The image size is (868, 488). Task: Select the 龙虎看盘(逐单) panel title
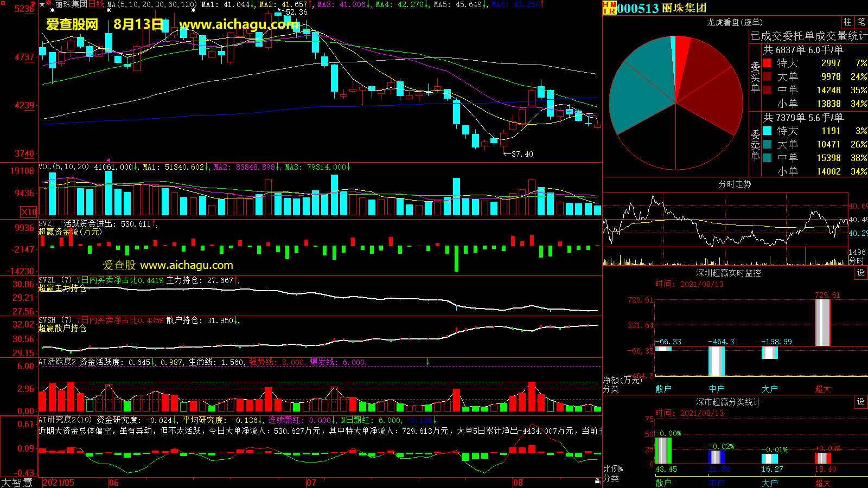pos(735,22)
